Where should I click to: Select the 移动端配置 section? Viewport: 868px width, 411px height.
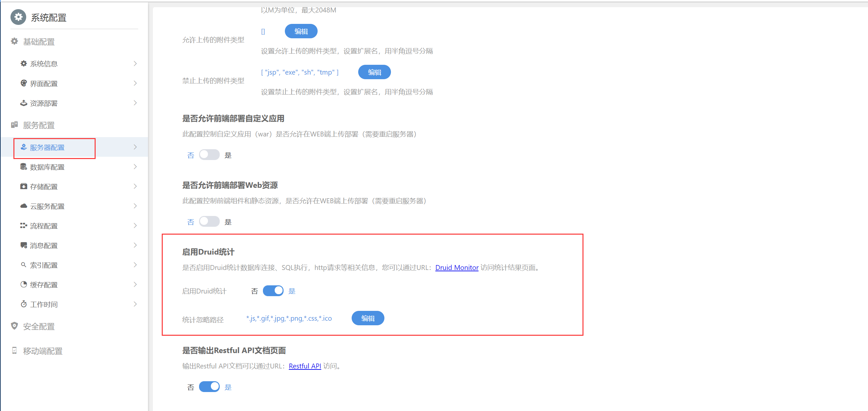tap(43, 351)
